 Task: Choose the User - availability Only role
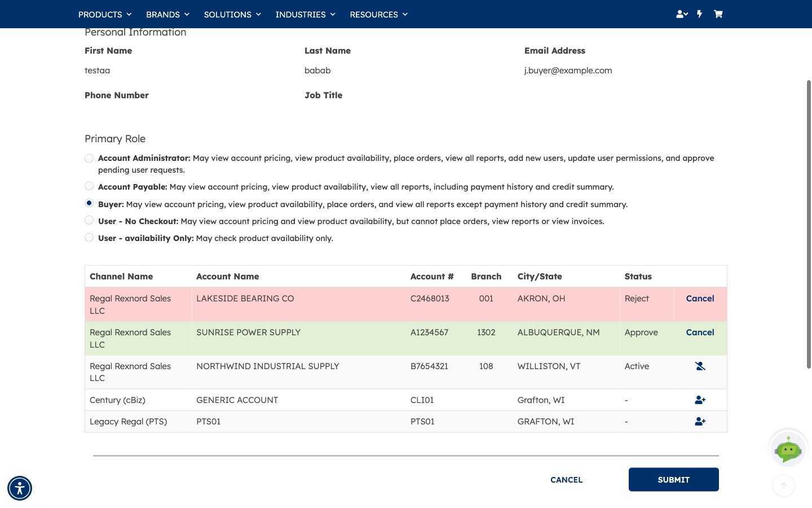(89, 238)
